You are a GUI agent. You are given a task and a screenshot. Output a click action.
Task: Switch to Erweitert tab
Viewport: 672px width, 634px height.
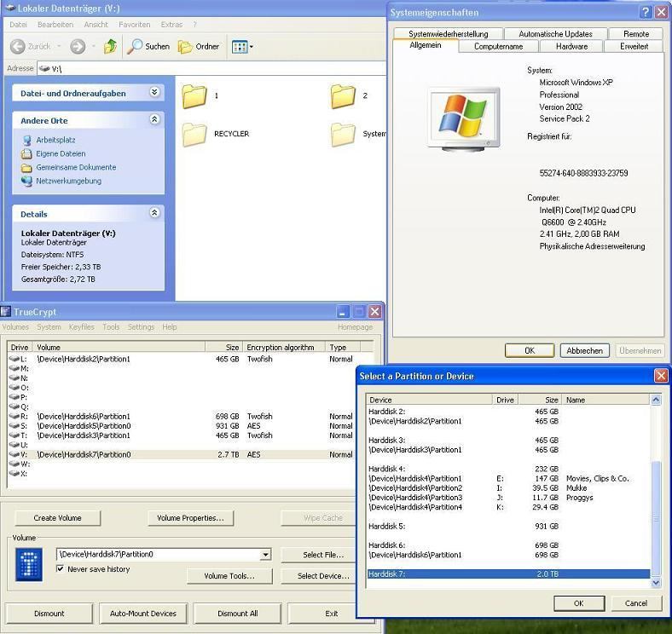[x=634, y=46]
